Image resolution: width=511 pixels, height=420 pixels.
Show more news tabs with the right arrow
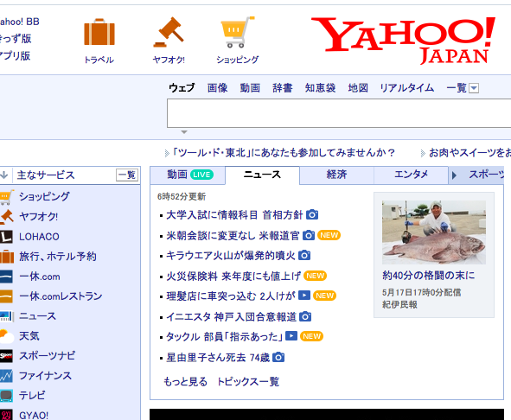(x=454, y=175)
